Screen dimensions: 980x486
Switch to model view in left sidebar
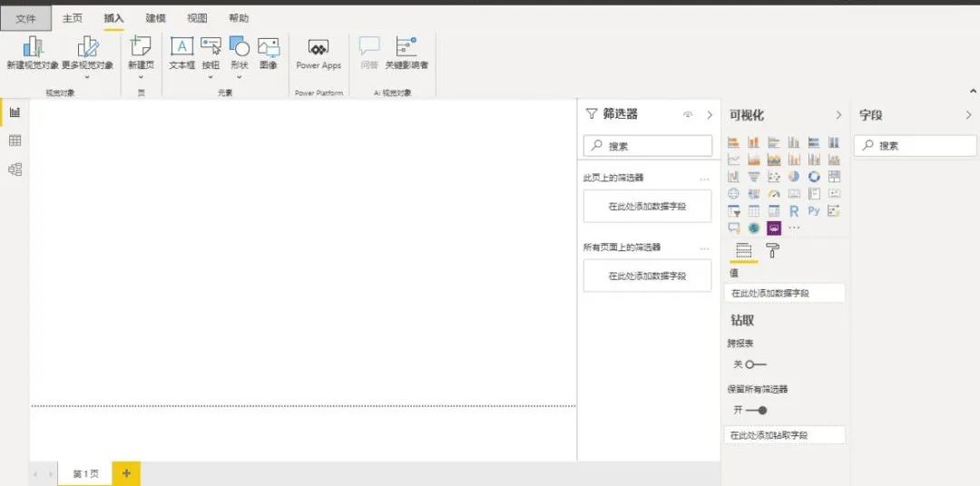(15, 169)
